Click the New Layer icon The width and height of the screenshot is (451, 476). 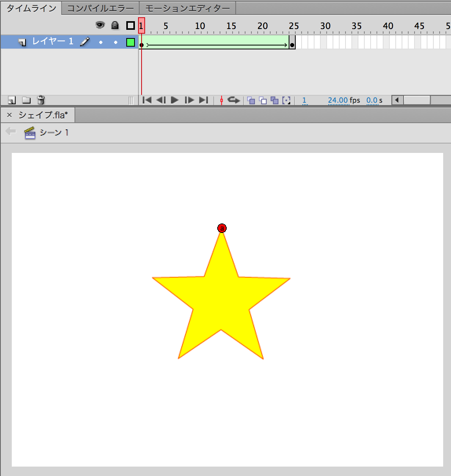[12, 100]
